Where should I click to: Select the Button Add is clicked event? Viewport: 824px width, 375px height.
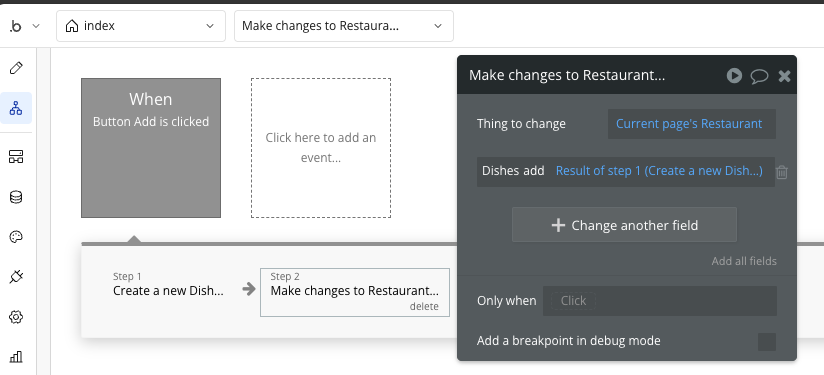click(x=151, y=148)
